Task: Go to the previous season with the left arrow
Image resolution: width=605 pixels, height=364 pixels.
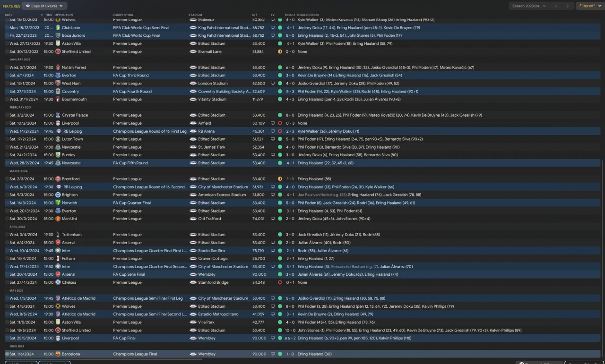Action: pyautogui.click(x=557, y=6)
